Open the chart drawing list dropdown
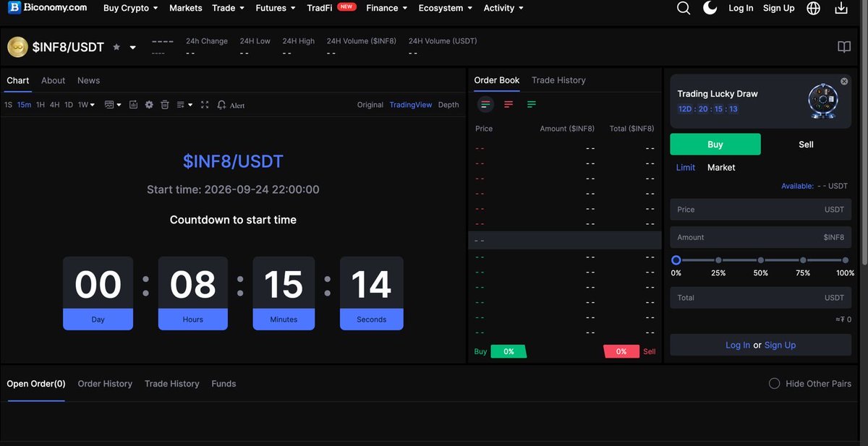The height and width of the screenshot is (446, 868). point(184,105)
